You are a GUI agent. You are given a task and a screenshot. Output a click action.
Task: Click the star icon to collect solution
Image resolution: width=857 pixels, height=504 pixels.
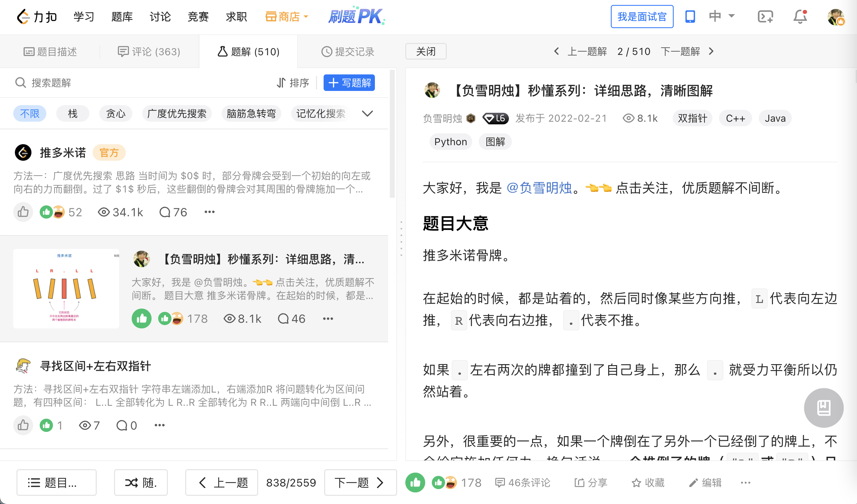click(636, 483)
